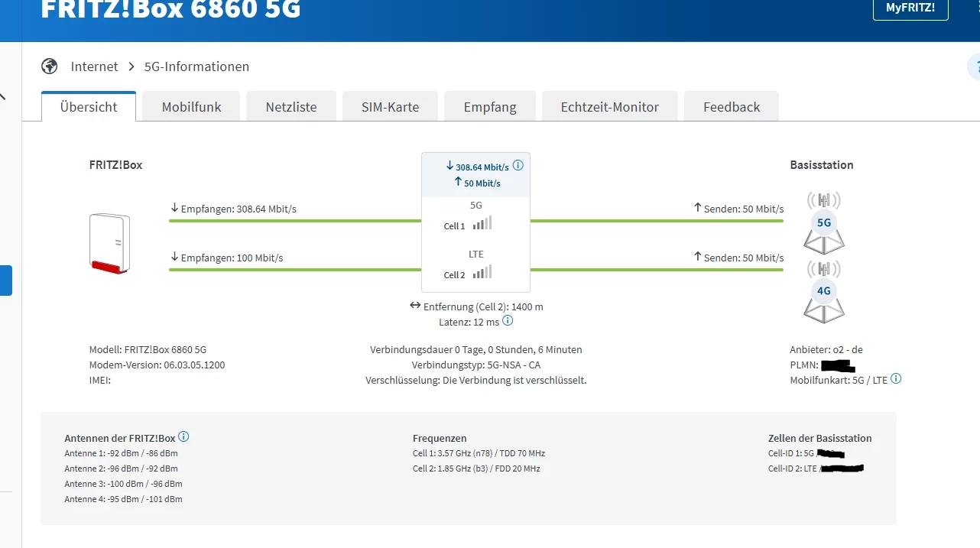Viewport: 980px width, 548px height.
Task: Click the 'Verschlüsselung' status line
Action: tap(476, 380)
